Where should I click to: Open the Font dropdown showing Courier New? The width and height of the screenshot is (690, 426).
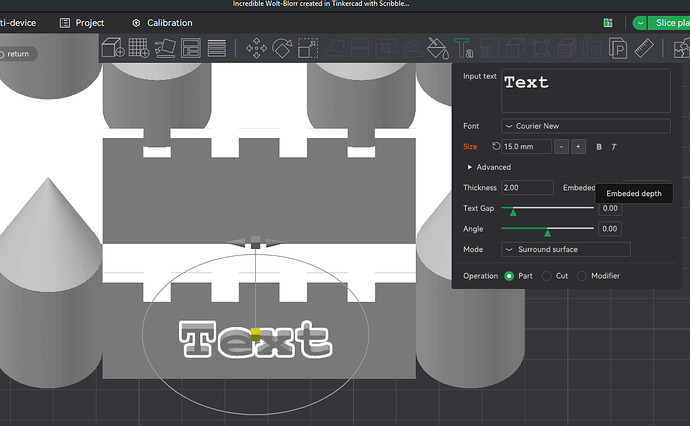586,126
